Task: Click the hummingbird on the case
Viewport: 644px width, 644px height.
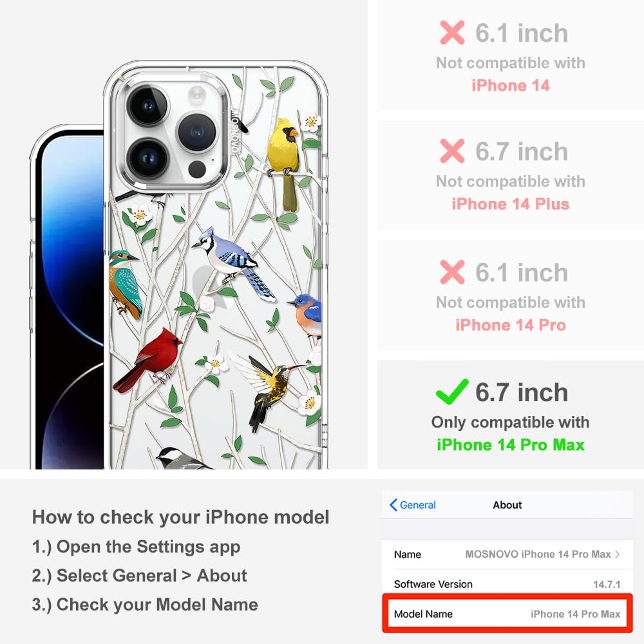Action: coord(267,390)
